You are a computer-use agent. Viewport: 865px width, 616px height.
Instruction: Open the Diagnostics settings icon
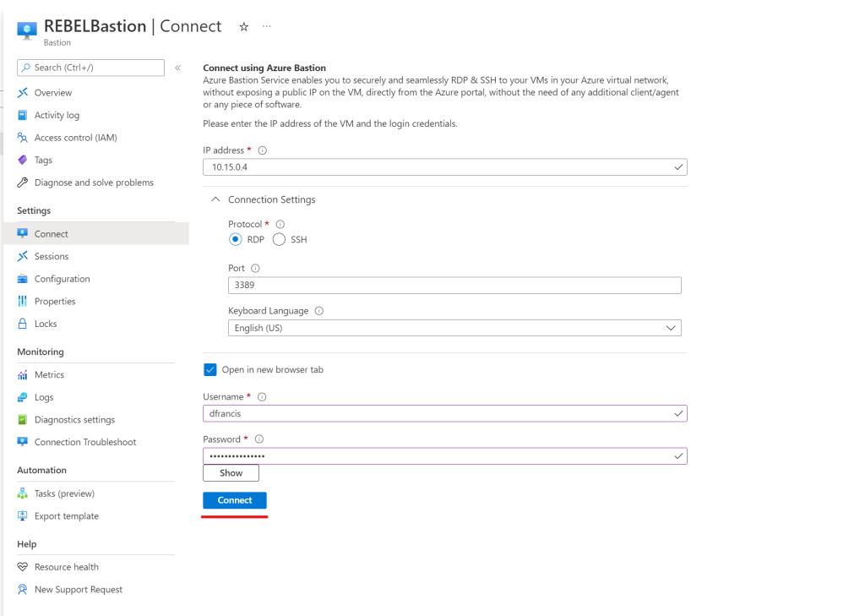[23, 419]
